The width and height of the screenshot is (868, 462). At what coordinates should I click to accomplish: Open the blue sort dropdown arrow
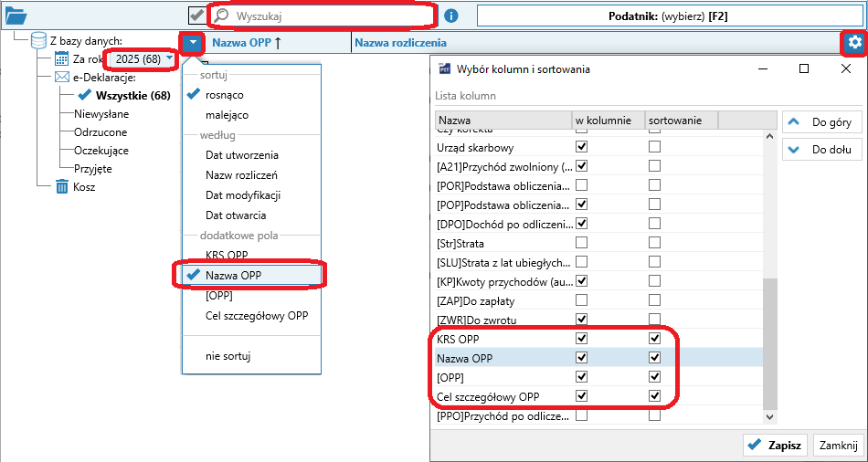click(192, 43)
